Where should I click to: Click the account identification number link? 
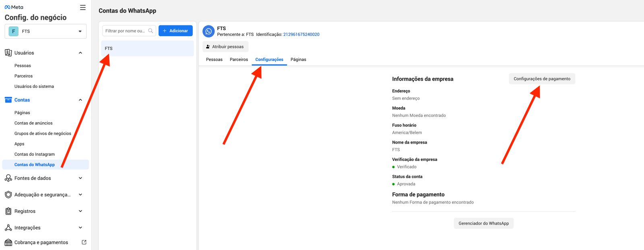[x=301, y=35]
